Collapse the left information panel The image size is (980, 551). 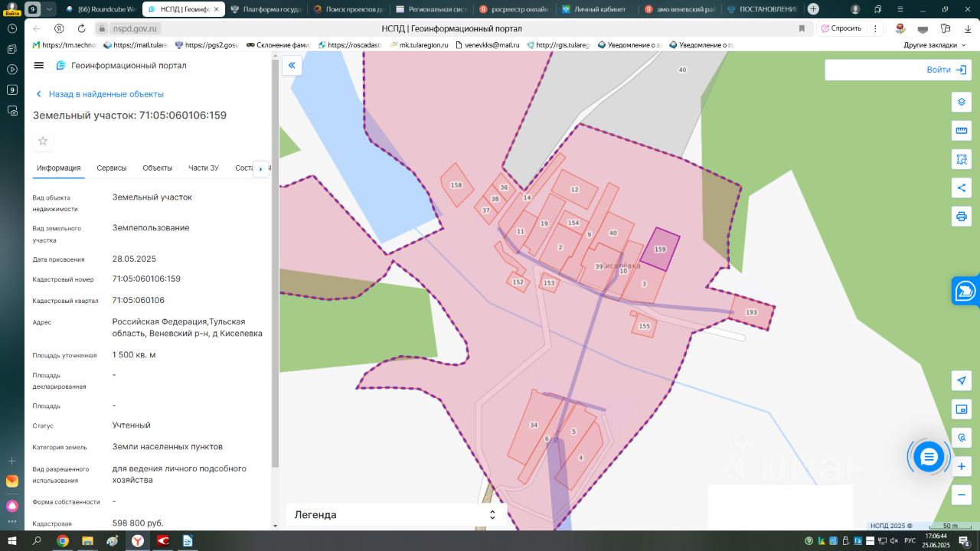point(292,66)
